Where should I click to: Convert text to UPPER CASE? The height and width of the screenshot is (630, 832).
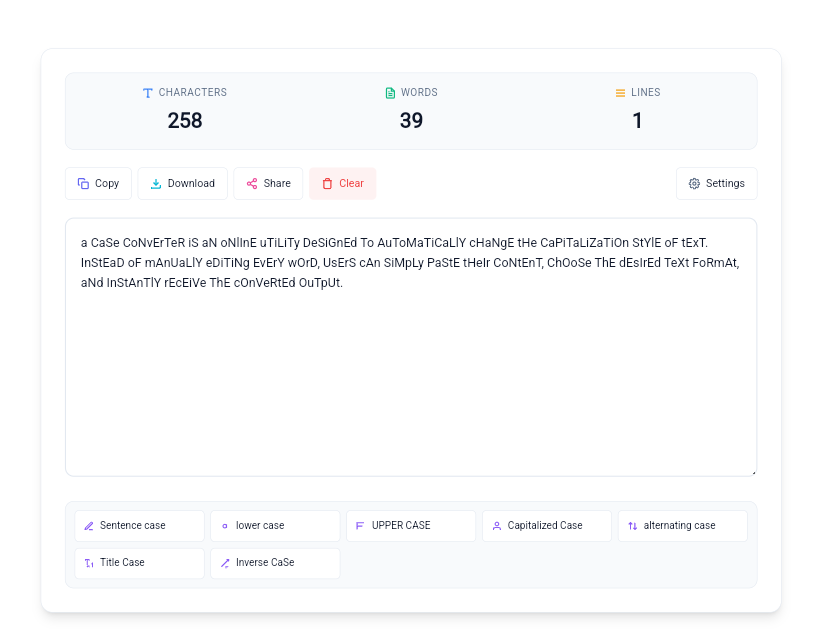[x=411, y=526]
